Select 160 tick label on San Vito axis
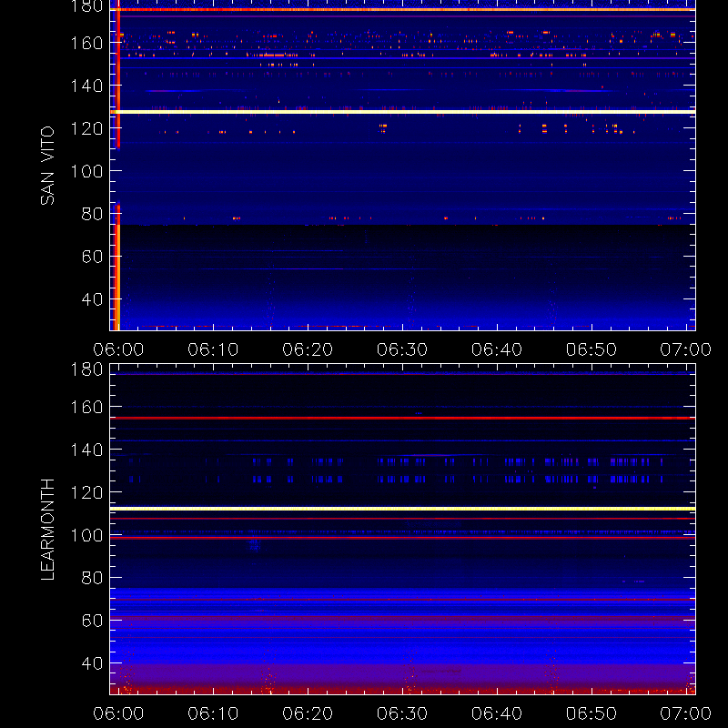 coord(86,43)
